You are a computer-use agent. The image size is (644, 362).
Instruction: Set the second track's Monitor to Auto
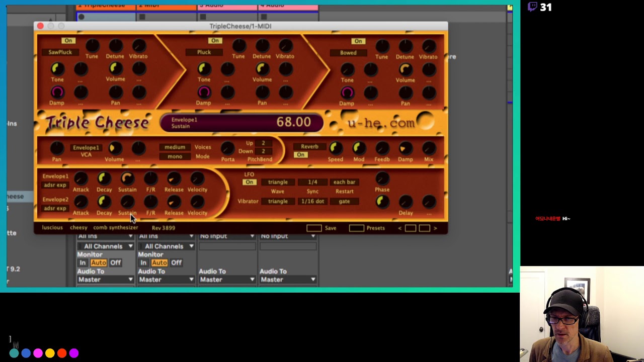coord(159,263)
